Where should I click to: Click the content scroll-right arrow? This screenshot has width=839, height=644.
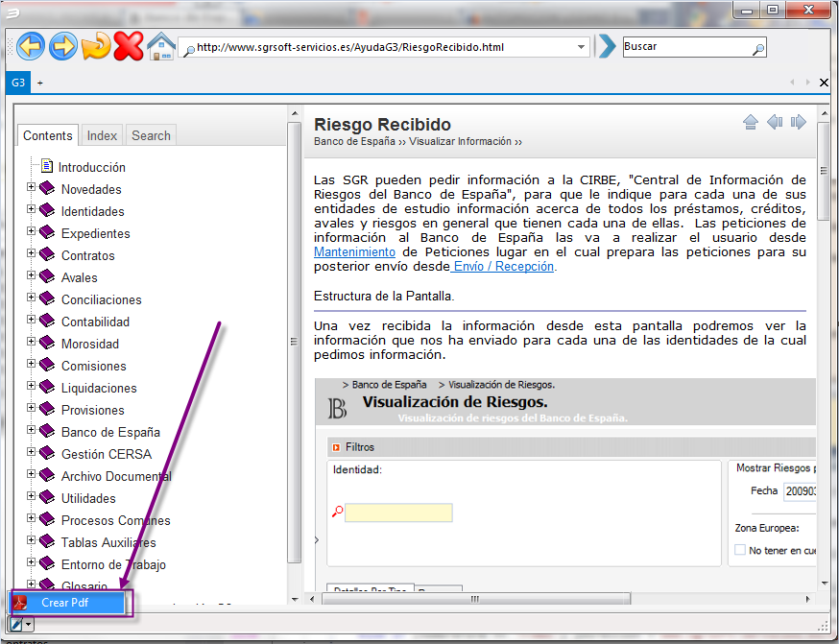pyautogui.click(x=808, y=599)
